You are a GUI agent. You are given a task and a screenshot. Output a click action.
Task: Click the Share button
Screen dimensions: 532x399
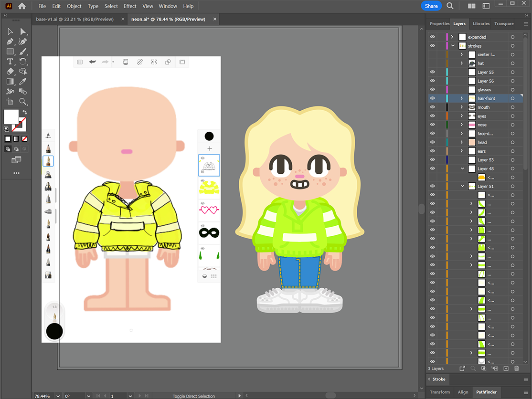click(431, 6)
